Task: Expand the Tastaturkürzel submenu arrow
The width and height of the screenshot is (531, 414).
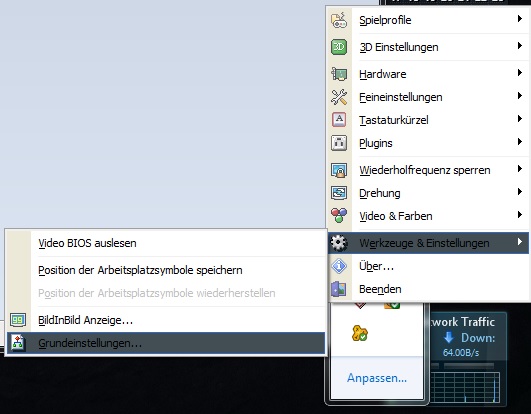Action: click(519, 118)
